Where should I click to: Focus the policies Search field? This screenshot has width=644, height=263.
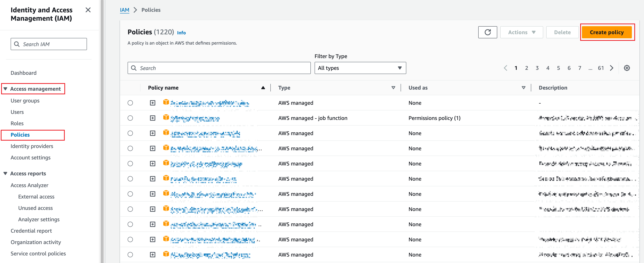point(219,68)
